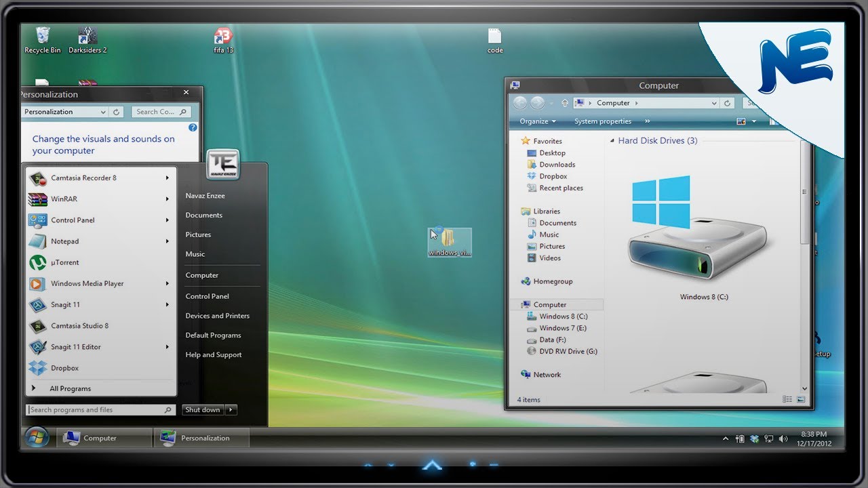The height and width of the screenshot is (488, 868).
Task: Click the Computer window title bar icon
Action: click(515, 85)
